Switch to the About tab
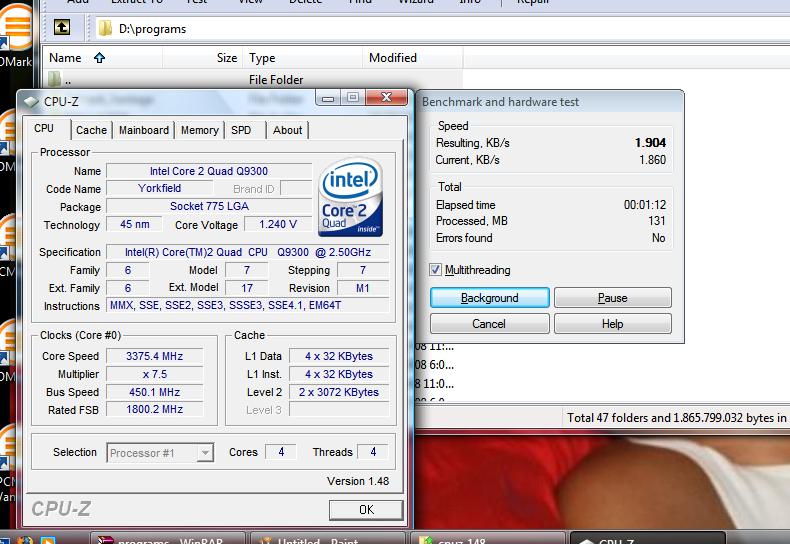Screen dimensions: 790x544 pos(287,130)
